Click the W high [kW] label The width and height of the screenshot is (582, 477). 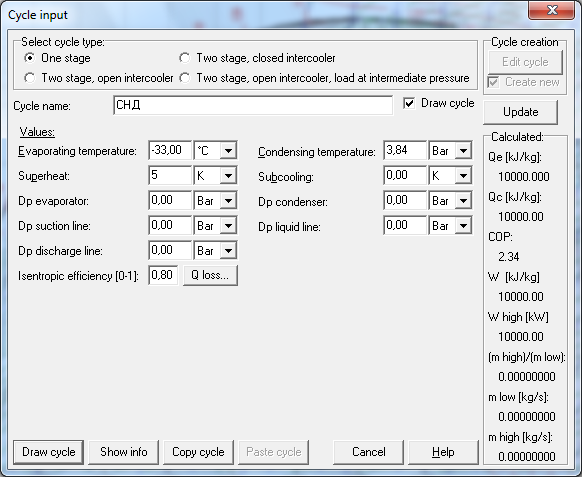click(x=518, y=317)
